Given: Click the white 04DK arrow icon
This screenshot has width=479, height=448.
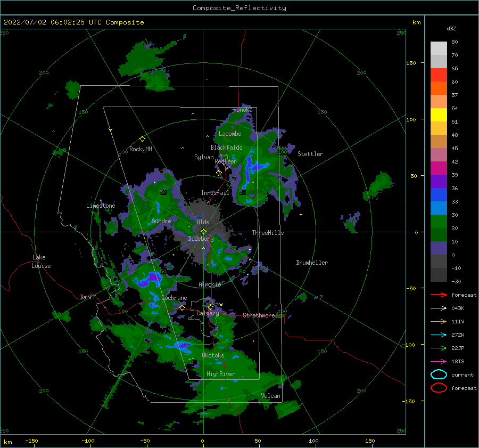Looking at the screenshot, I should [439, 308].
